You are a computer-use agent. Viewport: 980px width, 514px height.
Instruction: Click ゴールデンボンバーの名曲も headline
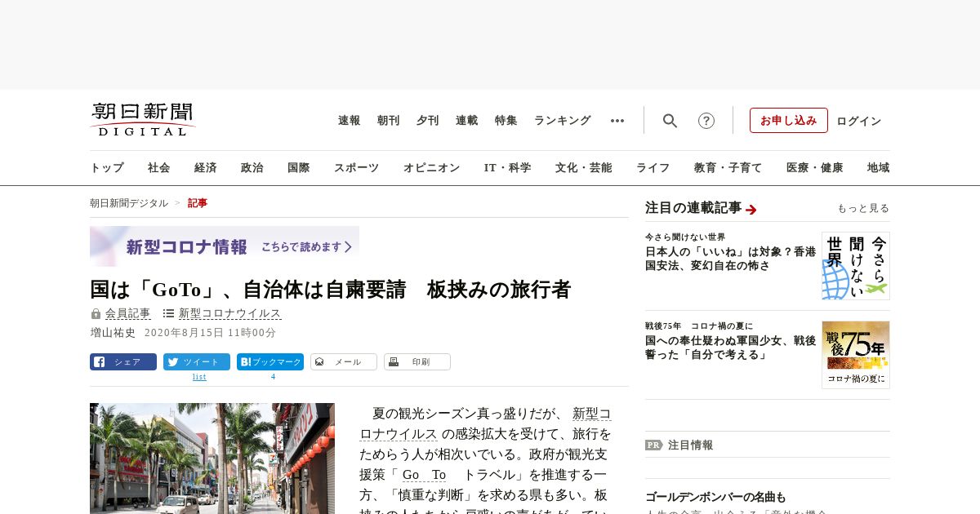pos(715,497)
